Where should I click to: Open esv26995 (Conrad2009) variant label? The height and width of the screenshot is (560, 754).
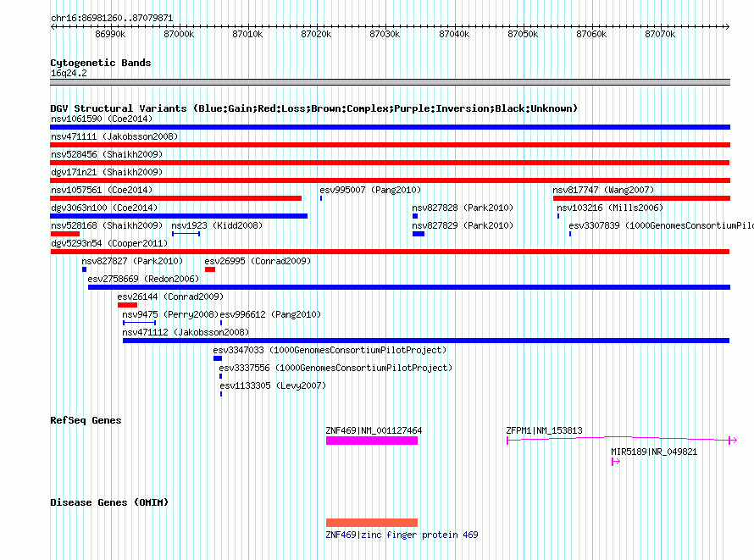pyautogui.click(x=258, y=261)
